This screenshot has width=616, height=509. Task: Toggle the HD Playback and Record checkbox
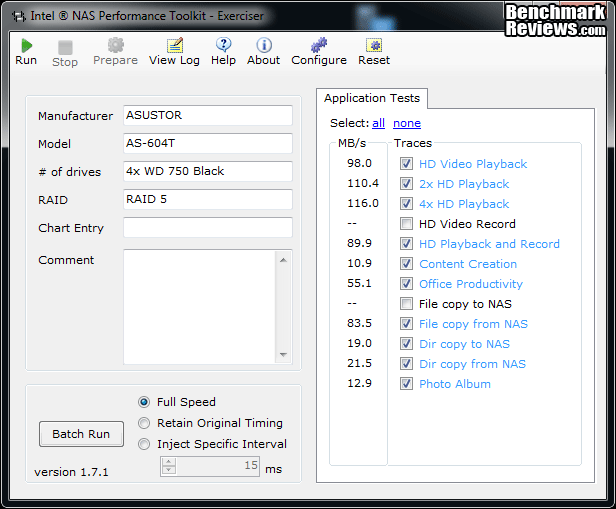tap(406, 244)
